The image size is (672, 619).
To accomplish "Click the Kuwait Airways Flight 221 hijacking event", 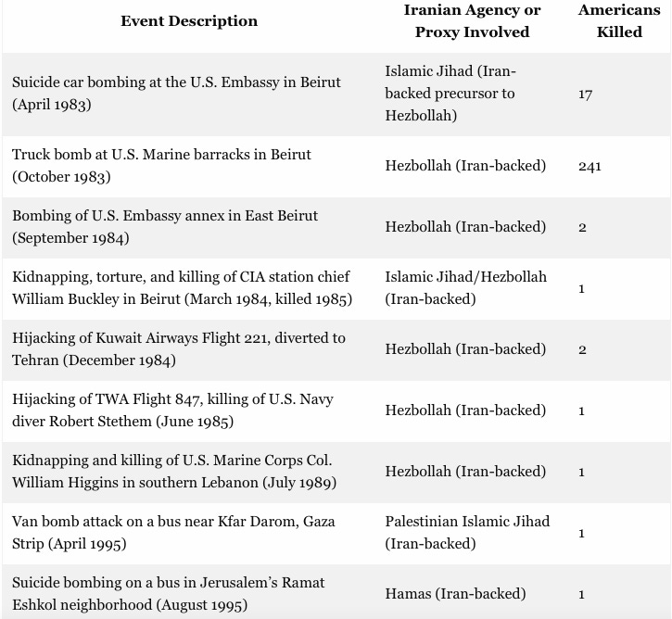I will pos(178,349).
